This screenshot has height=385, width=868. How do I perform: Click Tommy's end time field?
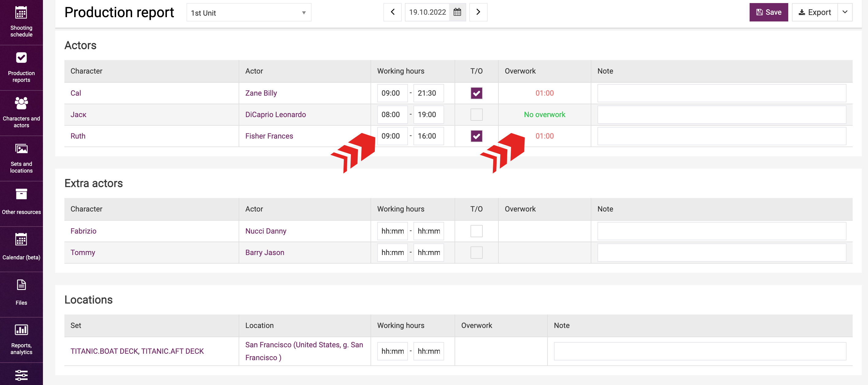(x=428, y=253)
